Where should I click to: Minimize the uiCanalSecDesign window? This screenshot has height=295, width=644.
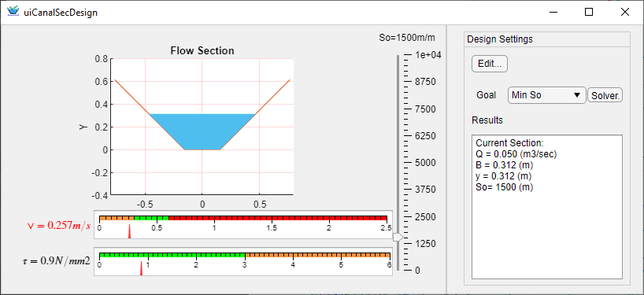553,12
